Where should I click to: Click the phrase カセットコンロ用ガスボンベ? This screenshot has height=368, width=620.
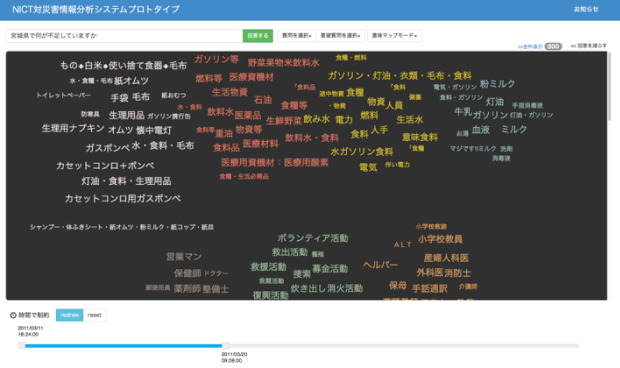(x=123, y=198)
